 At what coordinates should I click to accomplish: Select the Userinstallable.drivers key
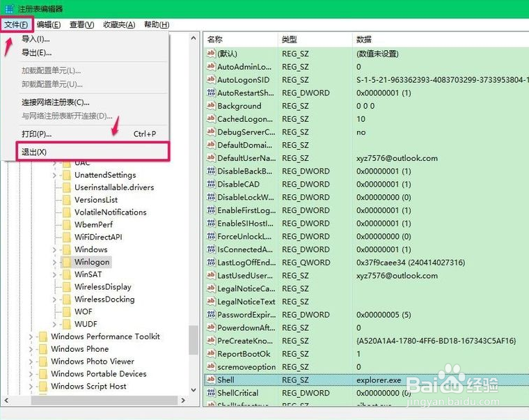(114, 187)
